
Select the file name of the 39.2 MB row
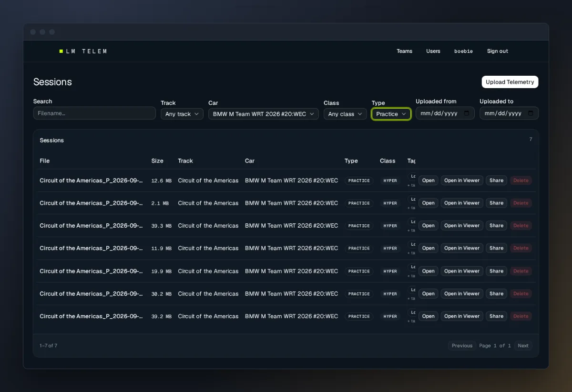91,316
